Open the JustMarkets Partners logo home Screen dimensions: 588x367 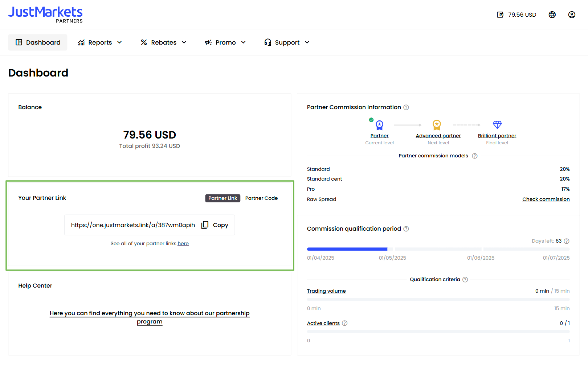(45, 15)
